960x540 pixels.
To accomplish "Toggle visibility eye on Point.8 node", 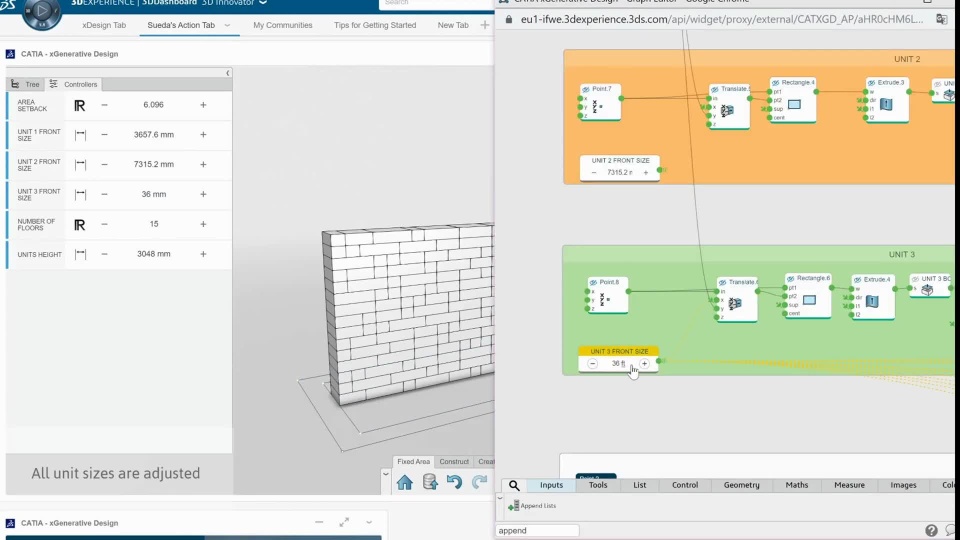I will (x=593, y=283).
